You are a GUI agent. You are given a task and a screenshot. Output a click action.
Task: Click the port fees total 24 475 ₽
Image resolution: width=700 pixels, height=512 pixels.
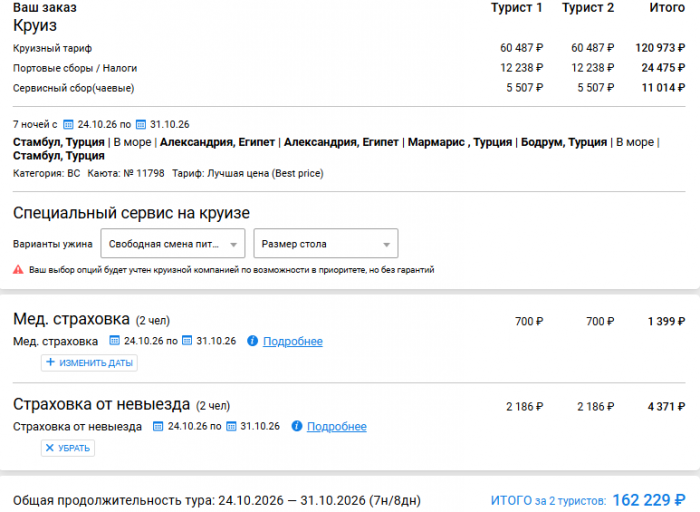[x=663, y=68]
